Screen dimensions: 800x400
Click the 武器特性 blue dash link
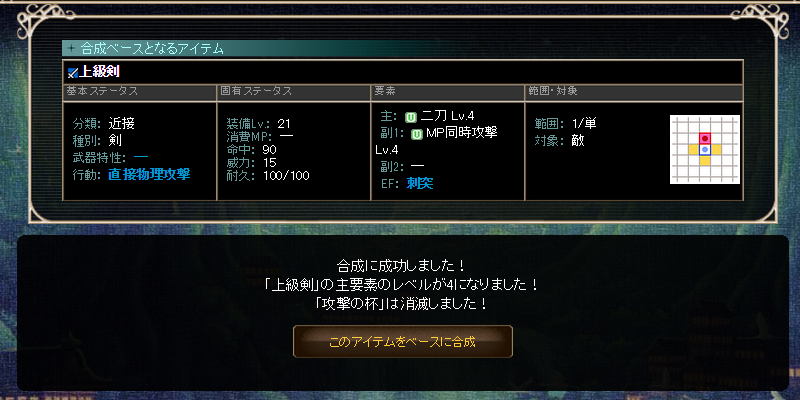coord(141,157)
